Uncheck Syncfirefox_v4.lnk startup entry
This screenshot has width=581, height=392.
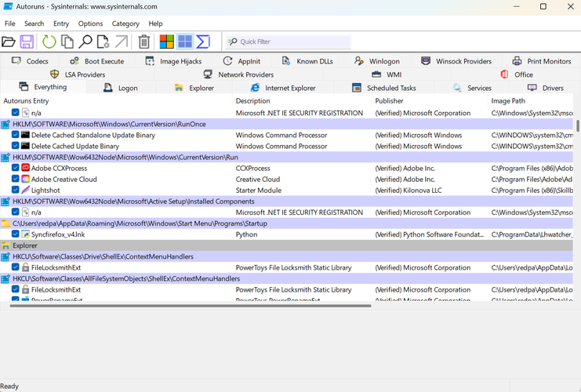(16, 234)
